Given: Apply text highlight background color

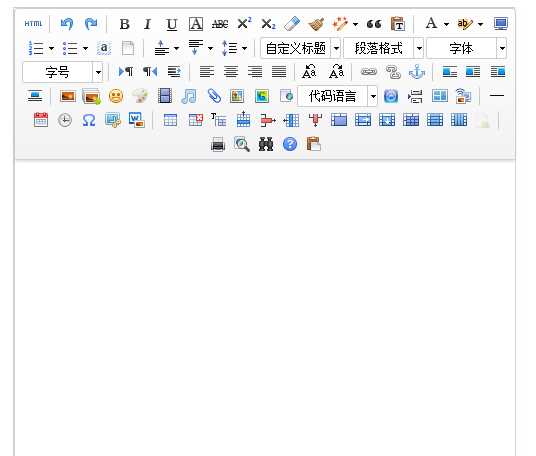Looking at the screenshot, I should click(465, 24).
